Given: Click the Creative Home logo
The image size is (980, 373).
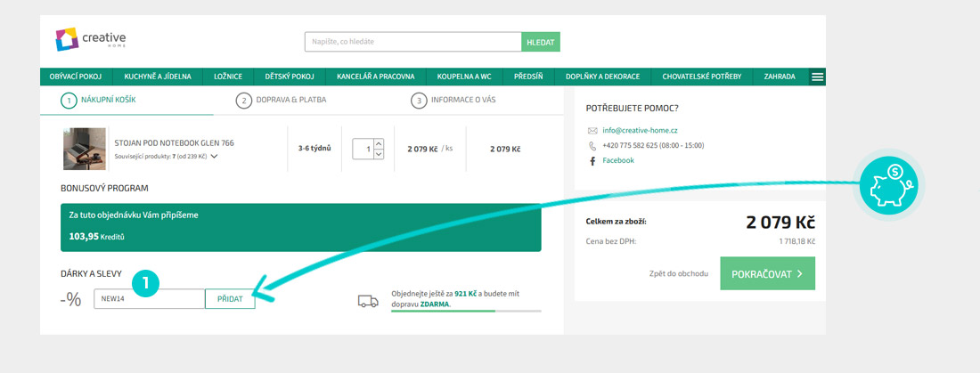Looking at the screenshot, I should coord(90,40).
